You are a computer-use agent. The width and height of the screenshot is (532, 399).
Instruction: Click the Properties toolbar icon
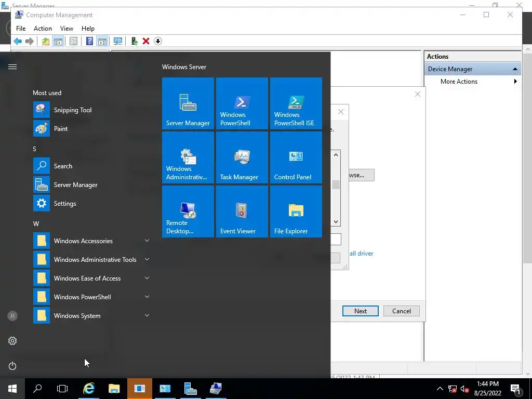point(73,42)
